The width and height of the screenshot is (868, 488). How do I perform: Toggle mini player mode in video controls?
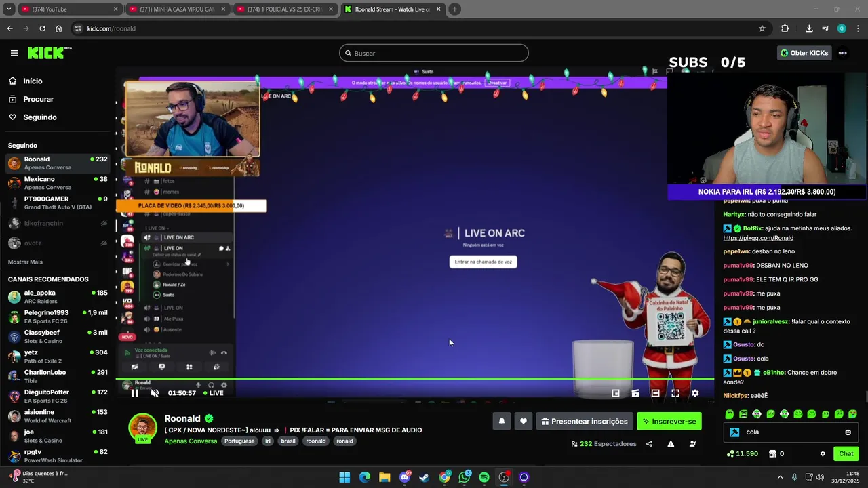(616, 393)
